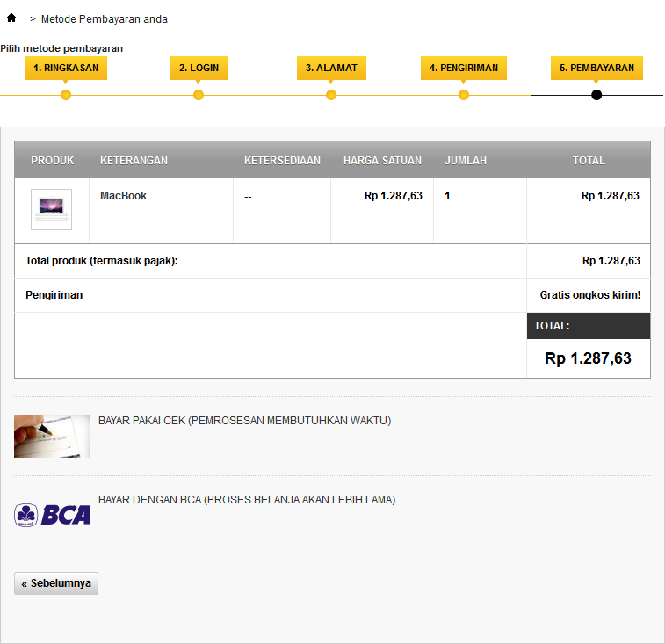The height and width of the screenshot is (644, 665).
Task: Click the cheque payment image
Action: coord(52,436)
